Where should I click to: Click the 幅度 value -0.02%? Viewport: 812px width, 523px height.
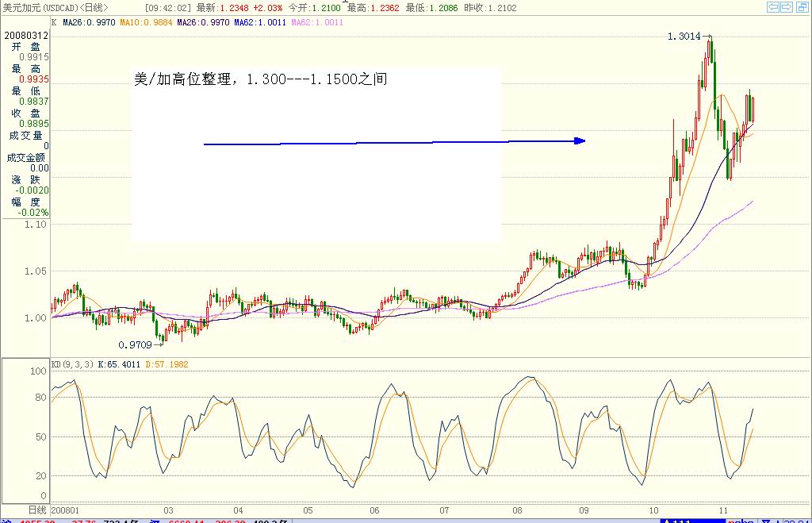click(33, 213)
